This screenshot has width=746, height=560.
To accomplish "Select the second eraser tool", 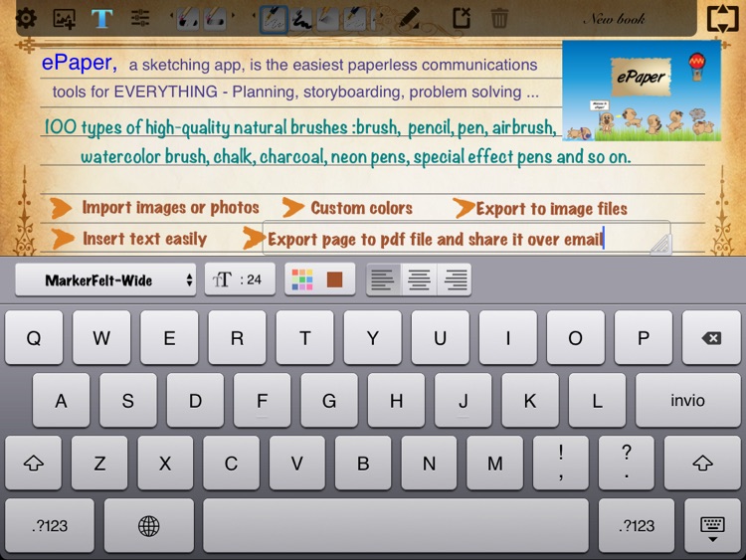I will (x=215, y=19).
